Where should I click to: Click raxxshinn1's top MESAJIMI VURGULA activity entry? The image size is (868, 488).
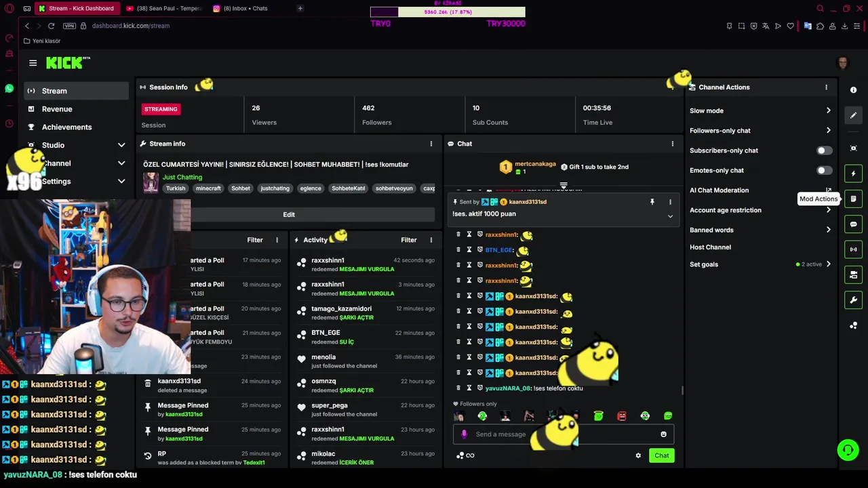(x=366, y=264)
